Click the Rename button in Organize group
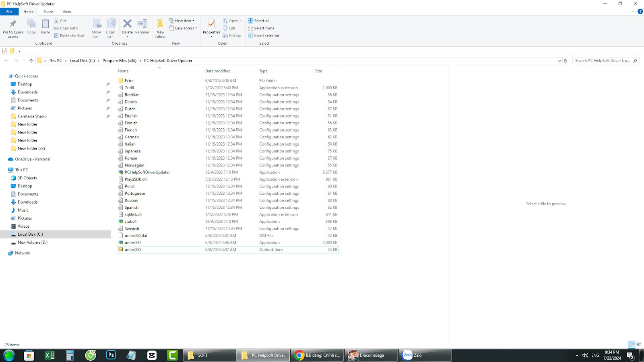644x362 pixels. coord(142,27)
